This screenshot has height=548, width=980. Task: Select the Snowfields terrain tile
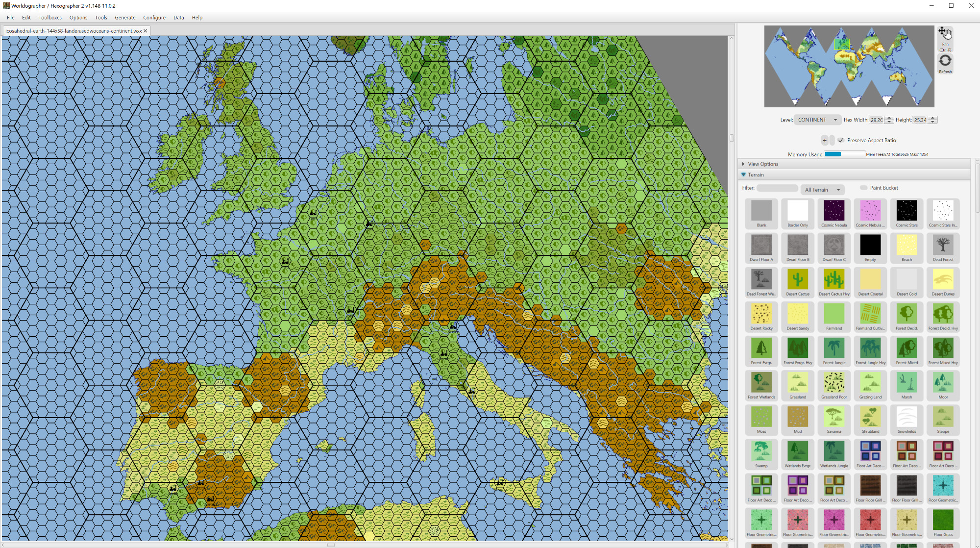point(906,417)
